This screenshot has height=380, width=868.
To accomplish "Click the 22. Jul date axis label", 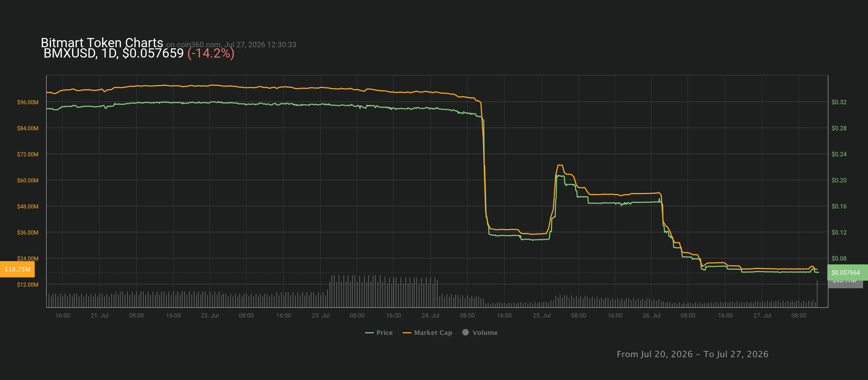I will pos(210,315).
